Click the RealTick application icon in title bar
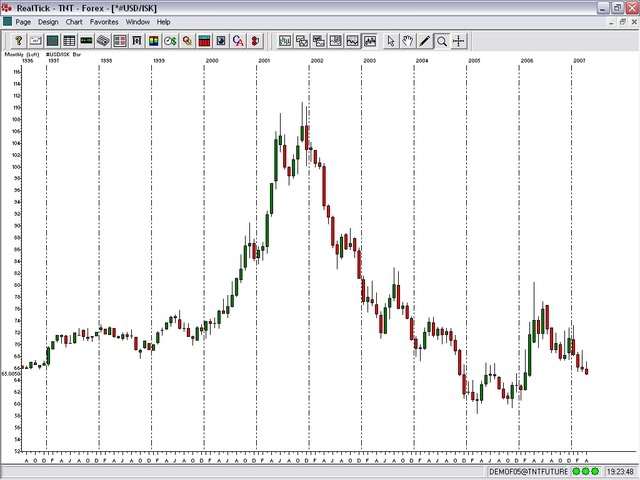 click(7, 8)
